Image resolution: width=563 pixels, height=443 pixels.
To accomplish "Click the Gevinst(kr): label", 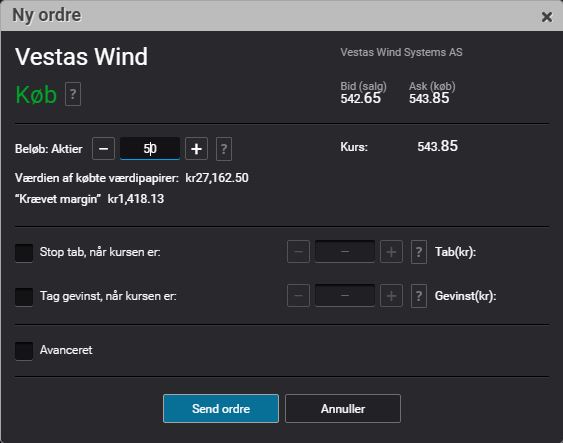I will [x=465, y=296].
